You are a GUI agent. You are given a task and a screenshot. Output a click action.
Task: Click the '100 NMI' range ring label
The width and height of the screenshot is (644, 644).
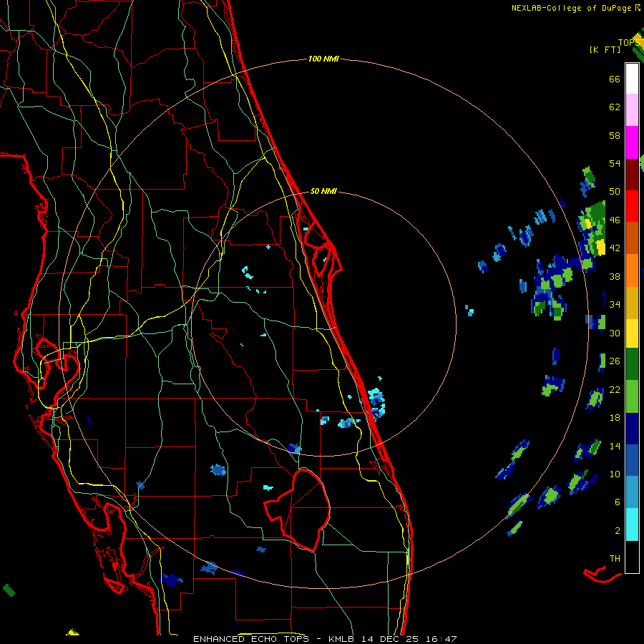point(323,59)
